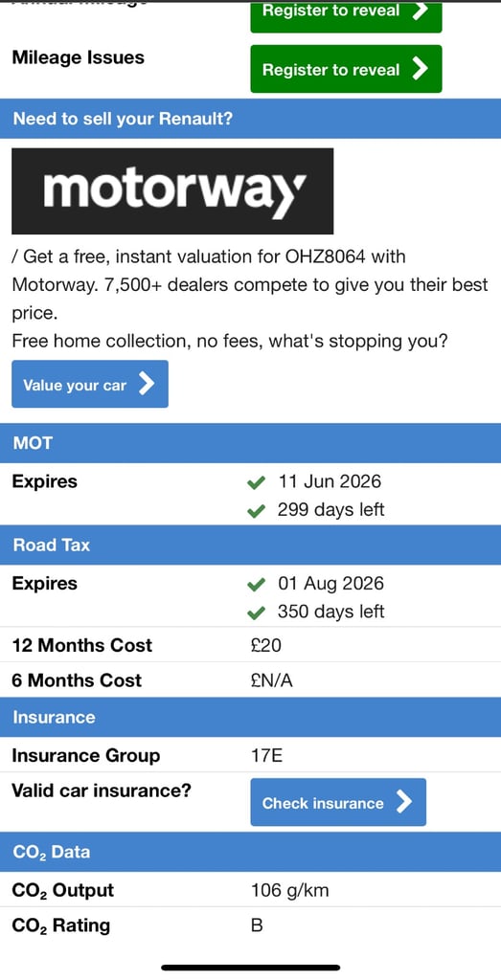Image resolution: width=501 pixels, height=980 pixels.
Task: Click the chevron on Value your car
Action: (x=147, y=384)
